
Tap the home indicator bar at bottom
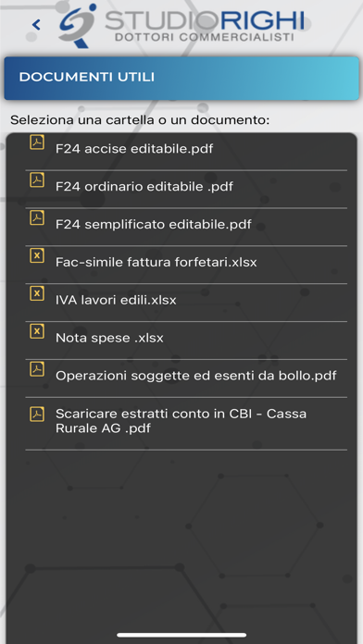click(181, 635)
